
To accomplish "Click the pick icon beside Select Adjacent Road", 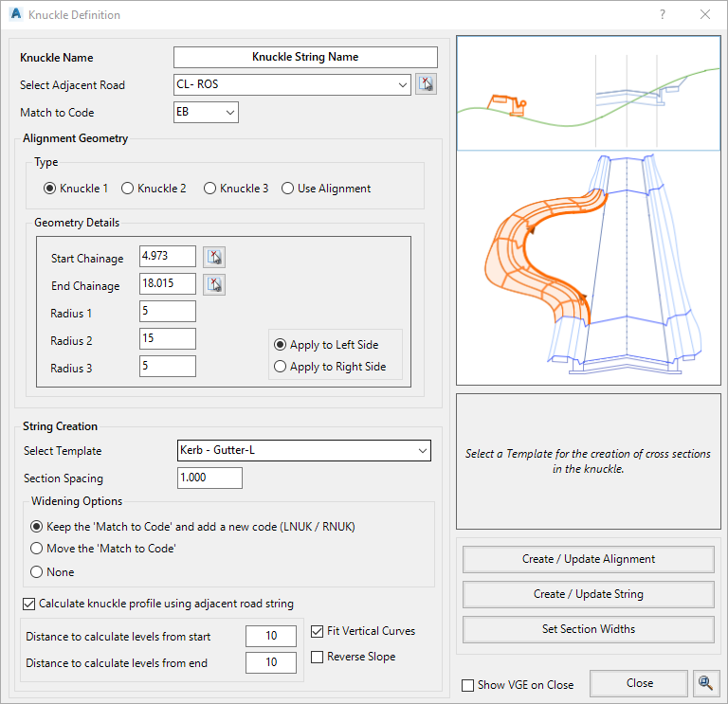I will [426, 84].
